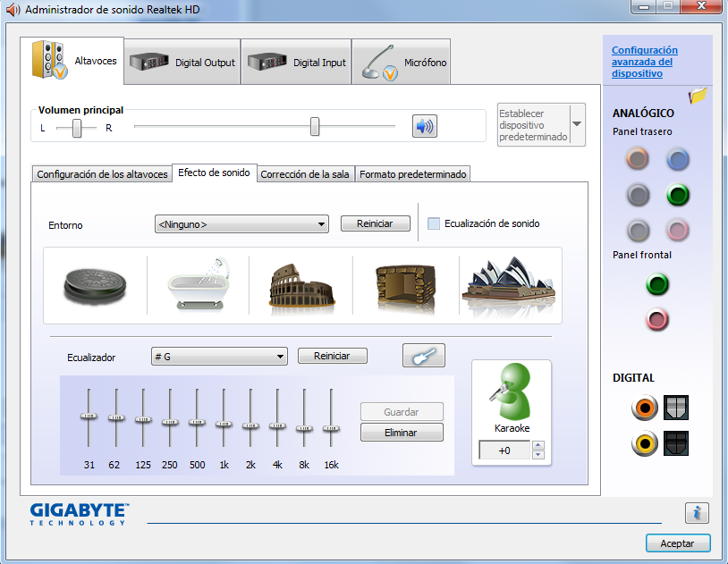
Task: Open Configuración de los altavoces tab
Action: [x=102, y=174]
